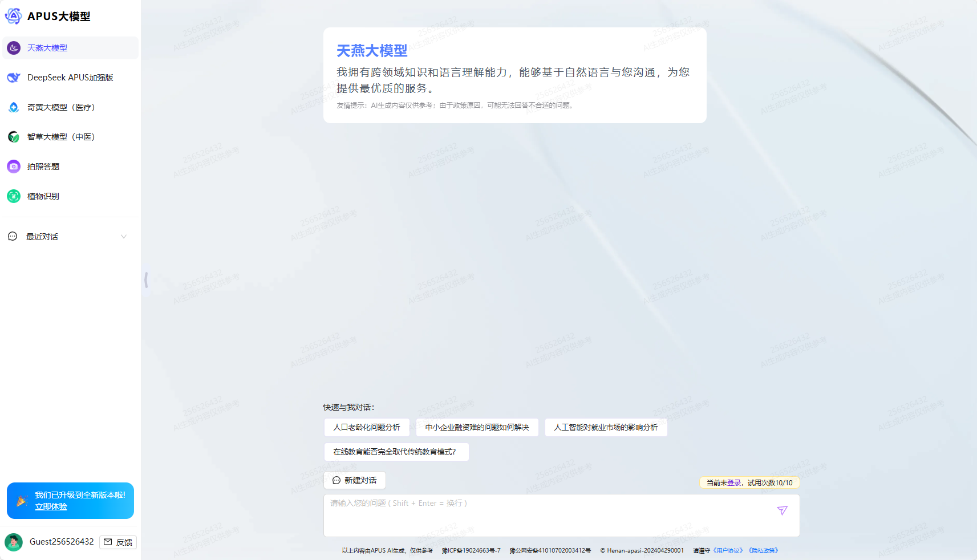Click the 立即体验 upgrade link

51,506
